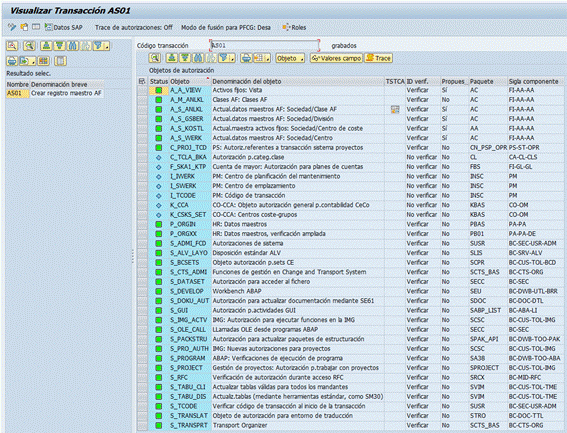Screen dimensions: 567x433
Task: Click diamond status icon for C_TCLA_BKA
Action: [x=158, y=157]
